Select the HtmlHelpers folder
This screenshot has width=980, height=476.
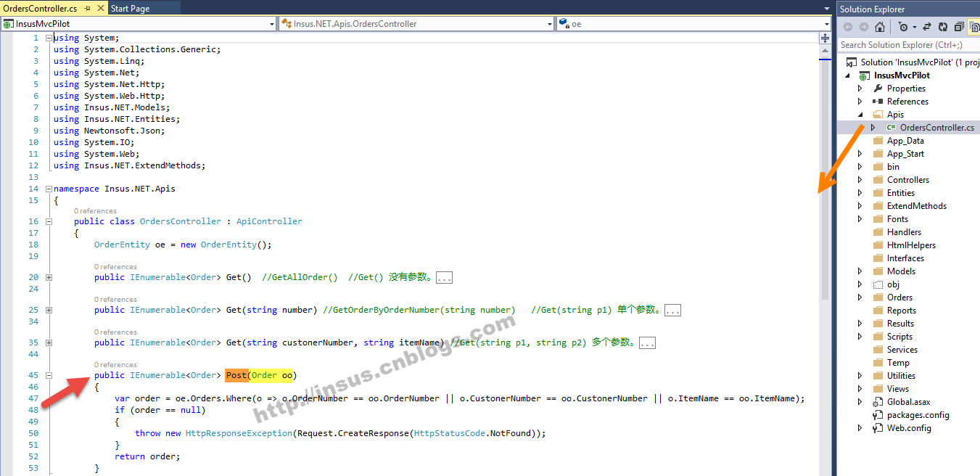(x=911, y=245)
